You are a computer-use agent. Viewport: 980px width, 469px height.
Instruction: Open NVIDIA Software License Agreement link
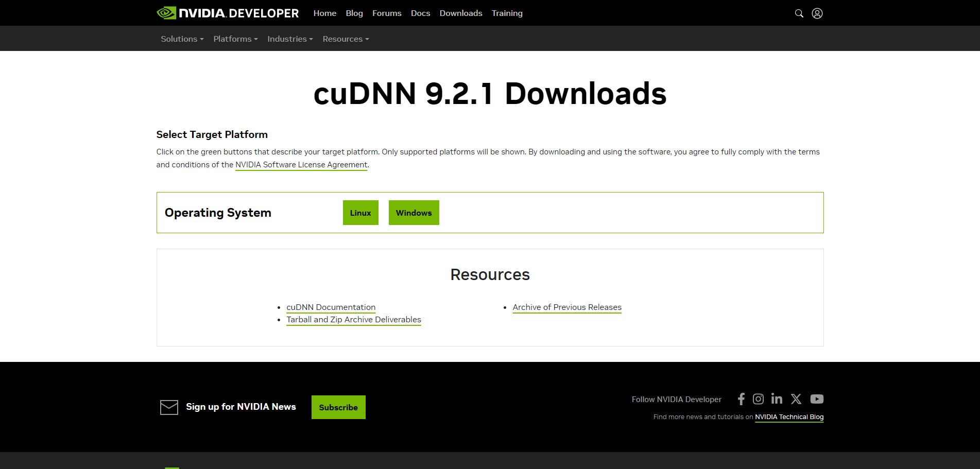pyautogui.click(x=301, y=165)
